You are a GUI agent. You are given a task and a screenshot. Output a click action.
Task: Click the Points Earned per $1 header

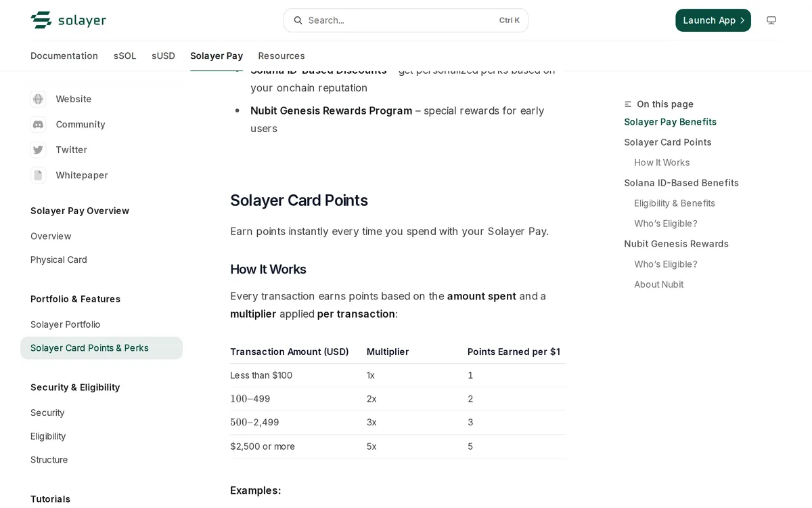tap(514, 352)
